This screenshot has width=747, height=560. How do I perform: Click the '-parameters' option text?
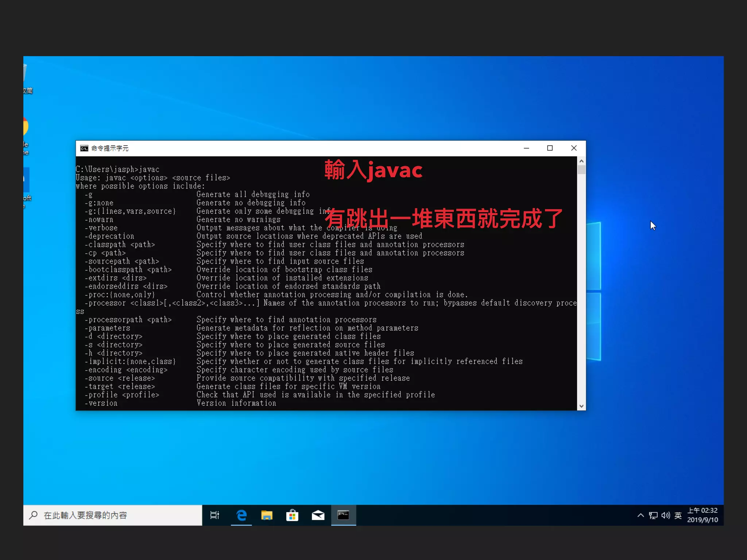coord(107,328)
